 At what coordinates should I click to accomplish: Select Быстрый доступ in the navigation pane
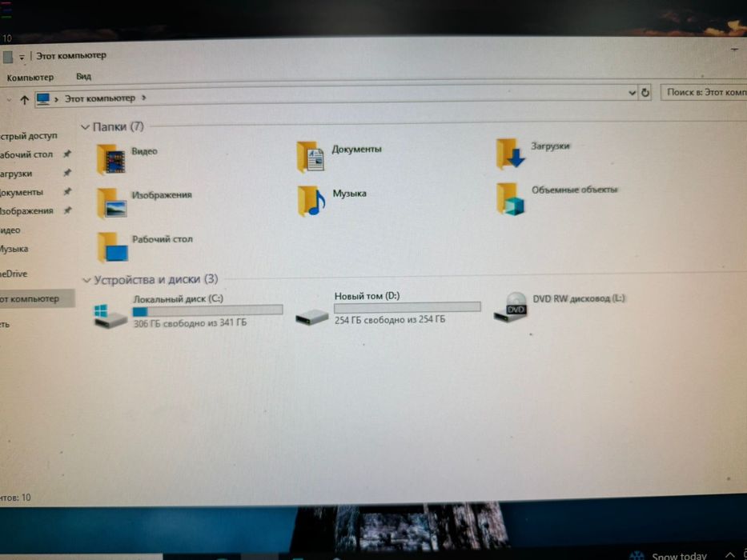click(x=29, y=136)
